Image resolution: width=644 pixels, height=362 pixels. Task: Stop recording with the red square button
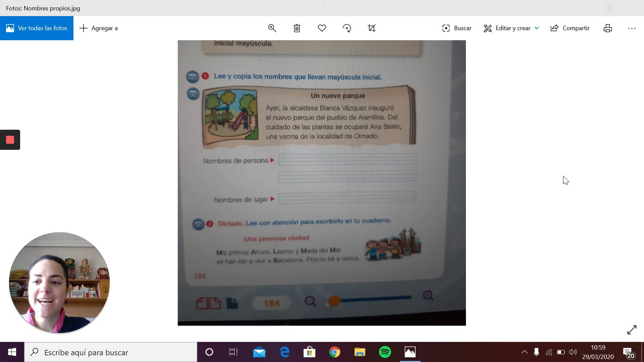click(10, 140)
